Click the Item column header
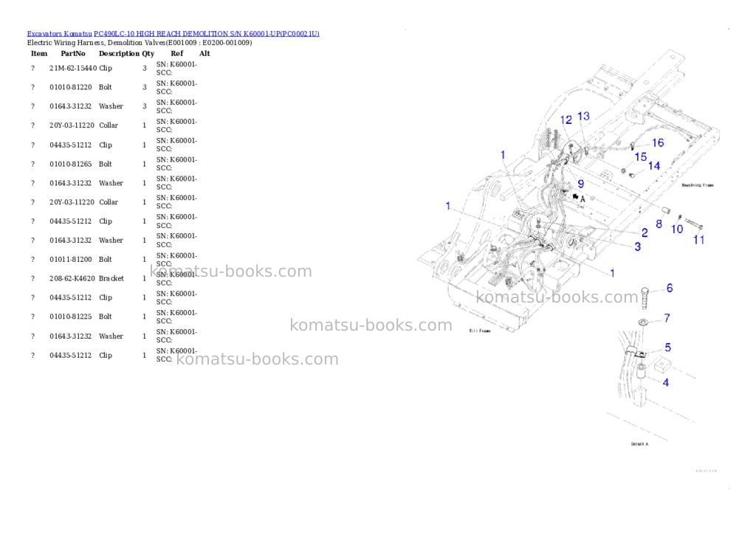Image resolution: width=756 pixels, height=535 pixels. (39, 53)
